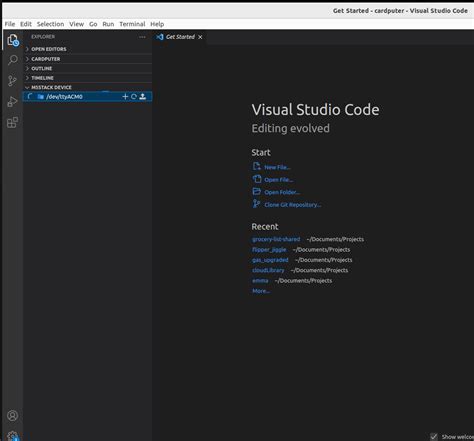Click the upload icon on /dev/ttyACM0 row
Screen dimensions: 474x441
click(142, 97)
